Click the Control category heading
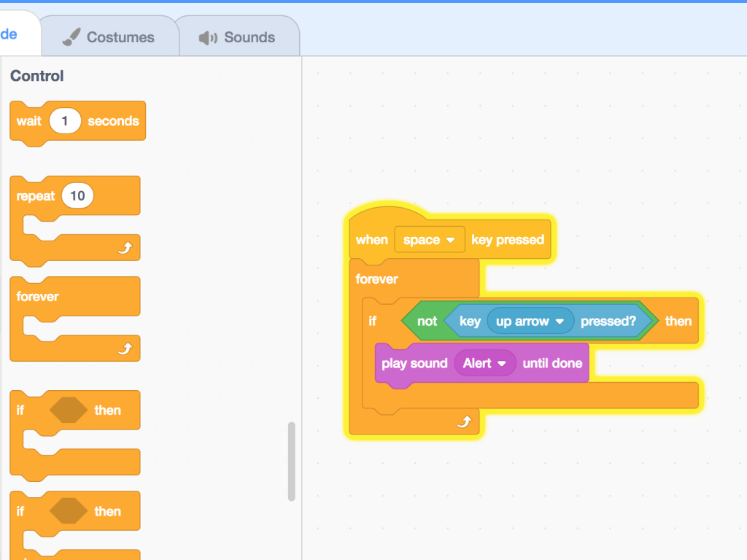 tap(37, 76)
